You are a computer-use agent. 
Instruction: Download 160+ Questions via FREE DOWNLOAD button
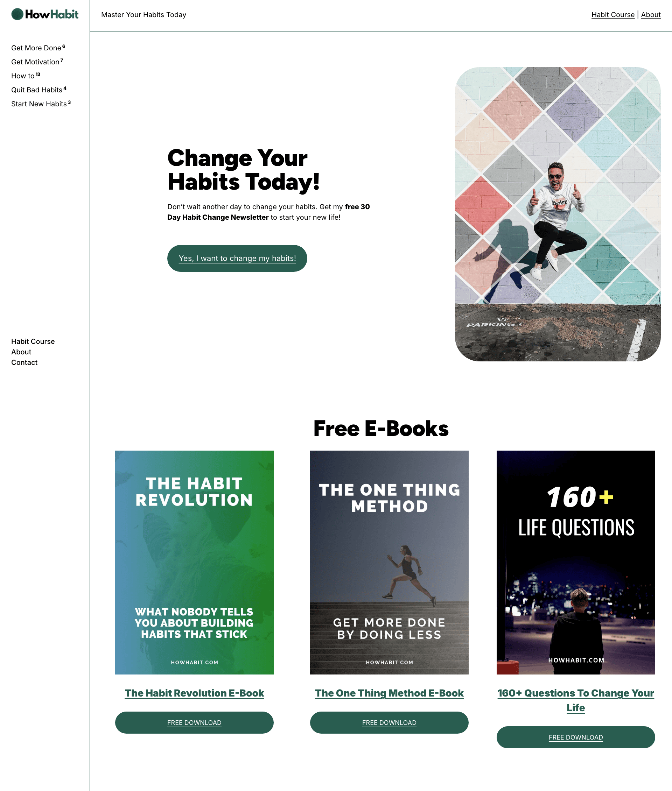576,737
